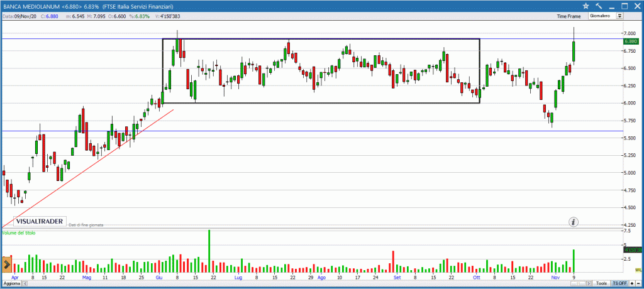Screen dimensions: 644x289
Task: Click the Aggiorna refresh button
Action: click(x=11, y=284)
